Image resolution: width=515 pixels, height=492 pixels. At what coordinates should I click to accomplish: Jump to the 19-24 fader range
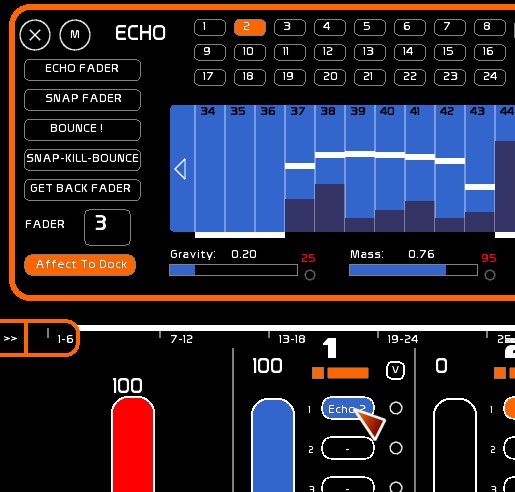pos(402,339)
